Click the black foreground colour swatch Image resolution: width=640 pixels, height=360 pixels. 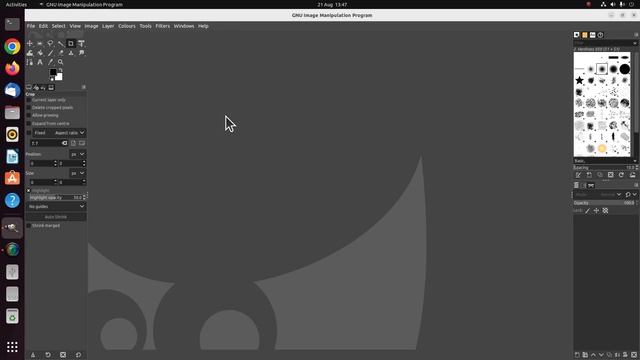(x=53, y=72)
